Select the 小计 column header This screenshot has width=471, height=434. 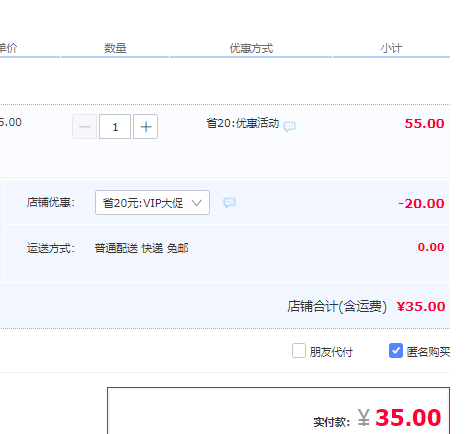392,48
